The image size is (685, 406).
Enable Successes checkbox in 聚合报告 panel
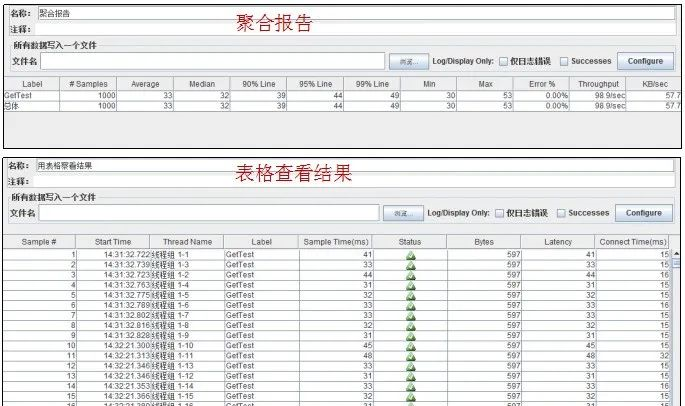point(564,62)
